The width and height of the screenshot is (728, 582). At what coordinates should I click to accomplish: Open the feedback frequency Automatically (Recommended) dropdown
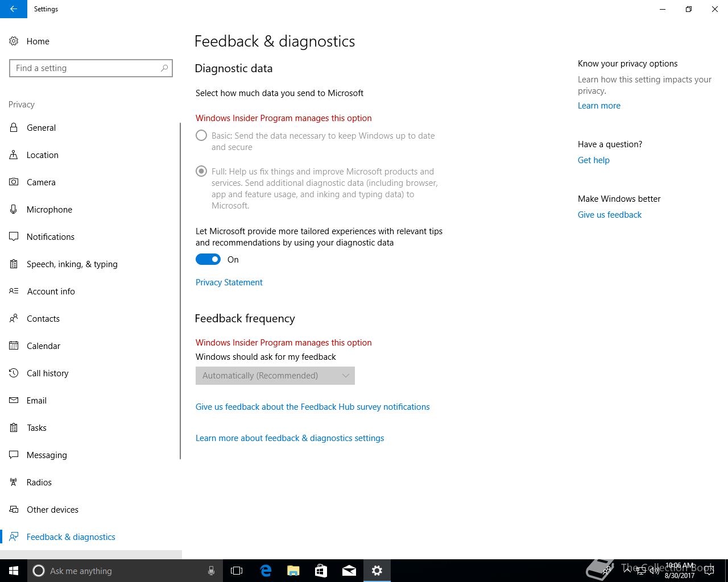(275, 376)
